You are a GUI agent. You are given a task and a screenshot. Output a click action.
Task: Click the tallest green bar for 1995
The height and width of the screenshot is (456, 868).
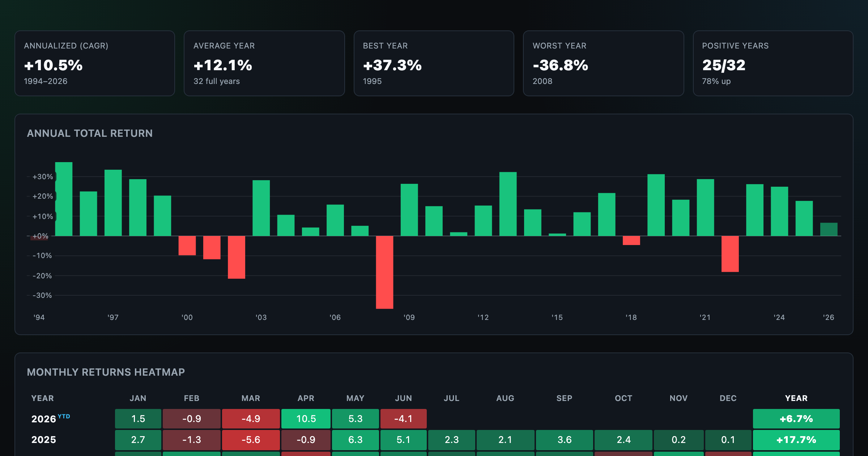[64, 199]
